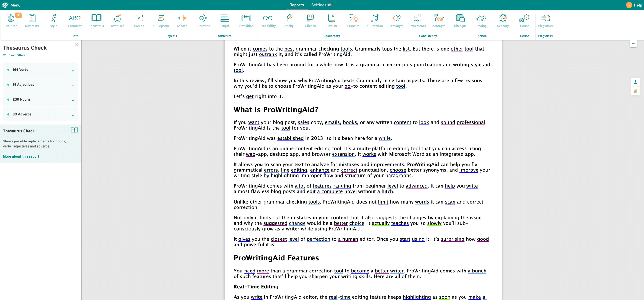Collapse the reports toolbar with the chevron
644x300 pixels.
click(633, 44)
